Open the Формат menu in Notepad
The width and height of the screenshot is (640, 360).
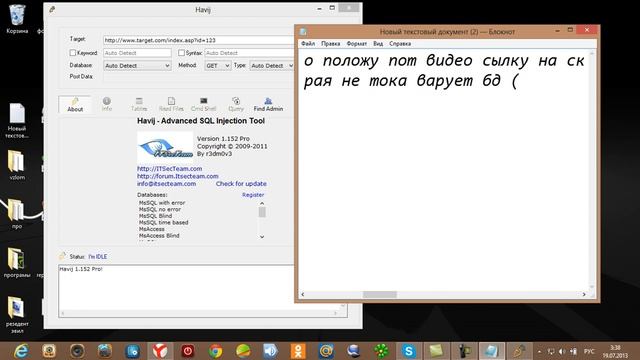[357, 44]
